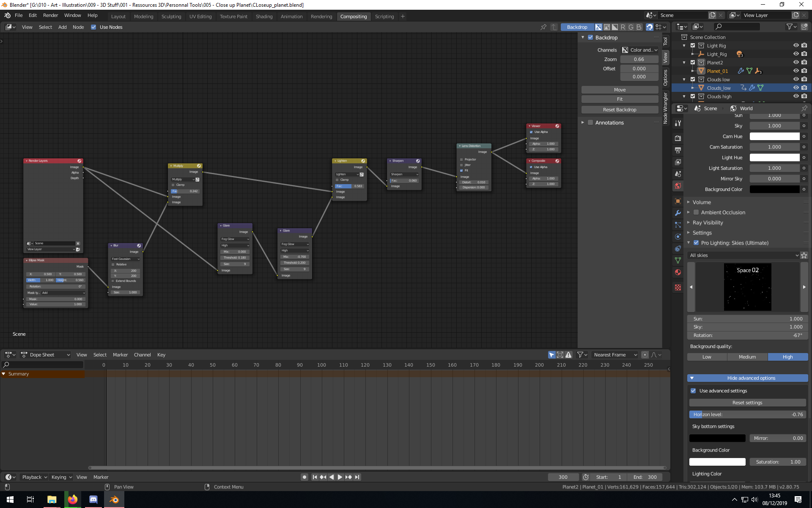Screen dimensions: 812x508
Task: Disable Pro Lighting: Skies checkbox
Action: [x=696, y=243]
